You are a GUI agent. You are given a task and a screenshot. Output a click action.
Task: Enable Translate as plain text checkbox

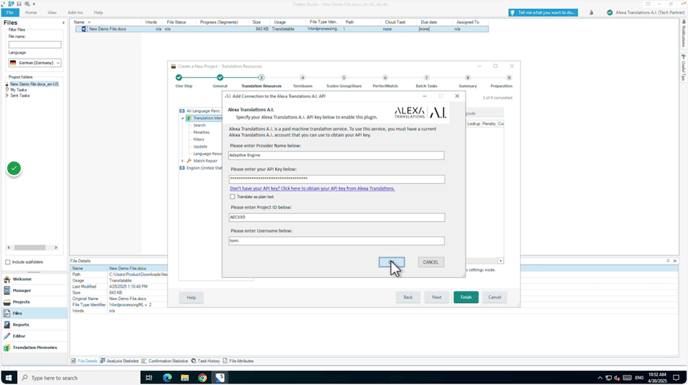click(233, 197)
